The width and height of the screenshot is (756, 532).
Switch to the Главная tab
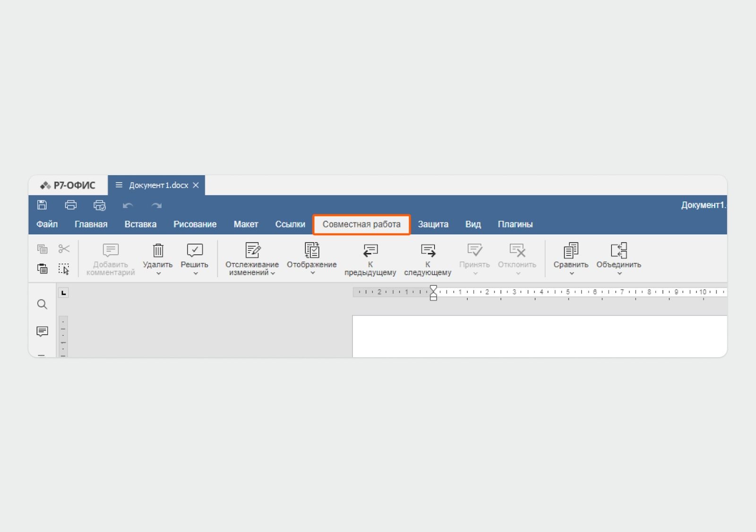pos(91,224)
